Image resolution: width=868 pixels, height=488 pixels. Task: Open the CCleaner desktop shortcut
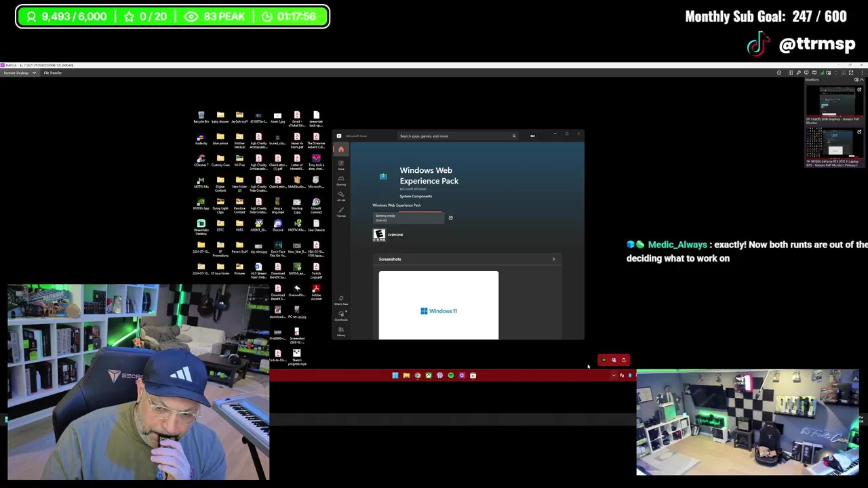click(201, 161)
